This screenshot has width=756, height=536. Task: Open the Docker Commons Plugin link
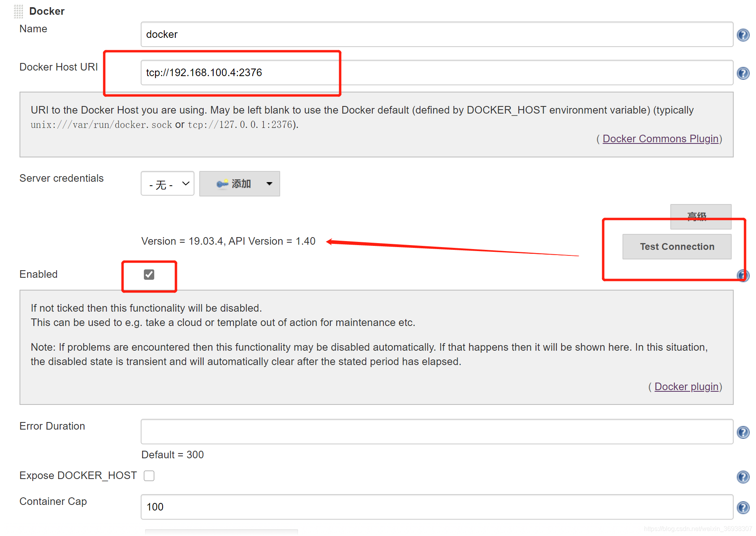pos(660,139)
